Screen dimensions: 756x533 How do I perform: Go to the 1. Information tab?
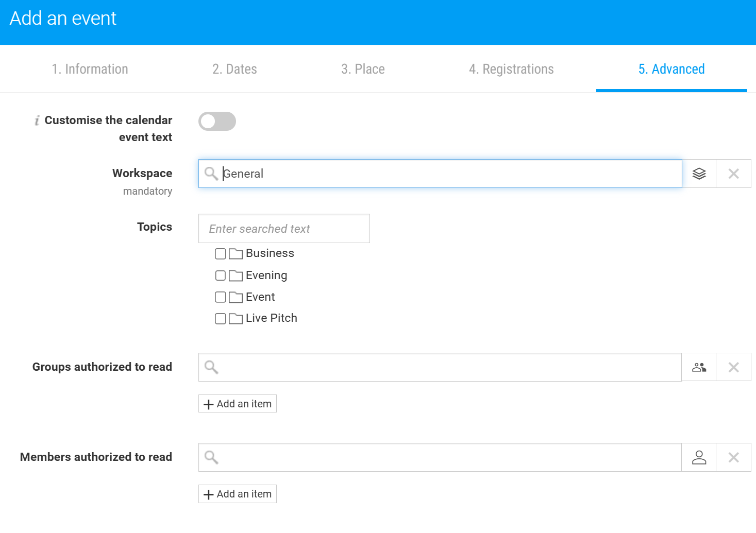click(90, 69)
